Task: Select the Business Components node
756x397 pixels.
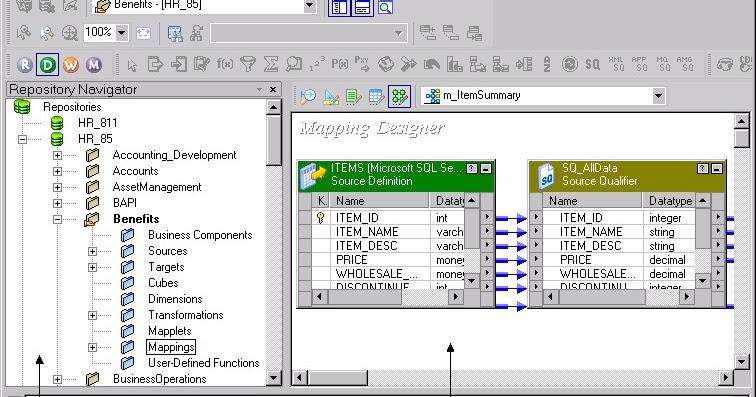Action: (x=200, y=235)
